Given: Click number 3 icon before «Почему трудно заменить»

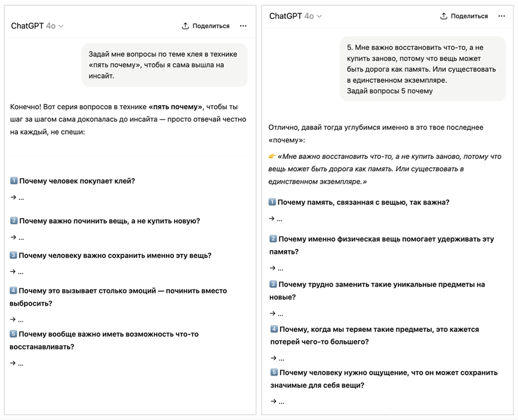Looking at the screenshot, I should pos(273,284).
